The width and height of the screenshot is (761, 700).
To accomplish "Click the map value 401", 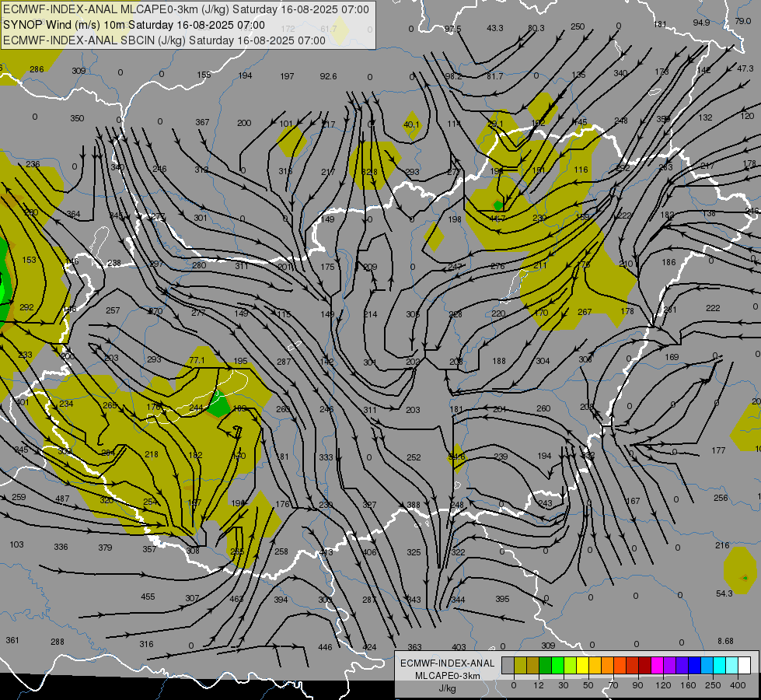I will [23, 402].
